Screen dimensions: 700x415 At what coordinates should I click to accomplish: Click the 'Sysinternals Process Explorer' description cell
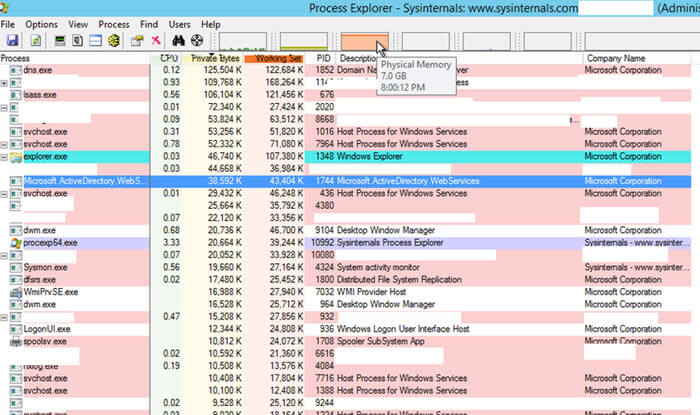click(390, 243)
